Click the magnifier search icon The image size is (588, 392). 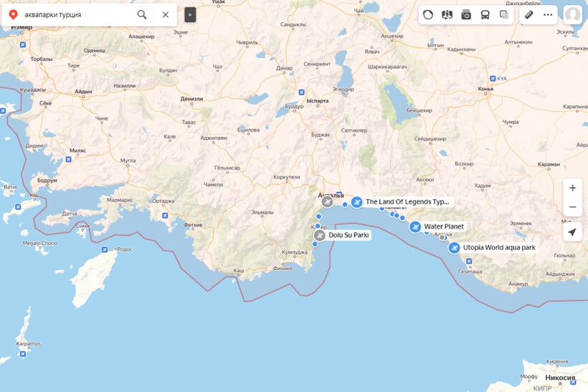tap(142, 14)
